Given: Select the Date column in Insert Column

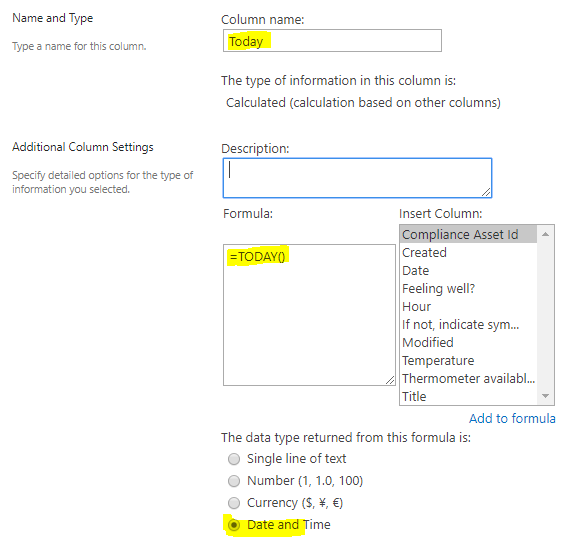Looking at the screenshot, I should (x=468, y=270).
